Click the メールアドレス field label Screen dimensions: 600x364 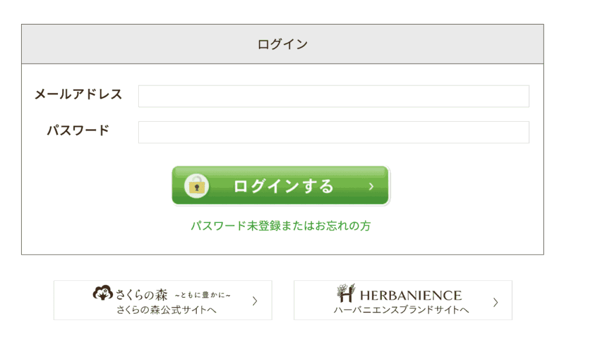point(79,94)
